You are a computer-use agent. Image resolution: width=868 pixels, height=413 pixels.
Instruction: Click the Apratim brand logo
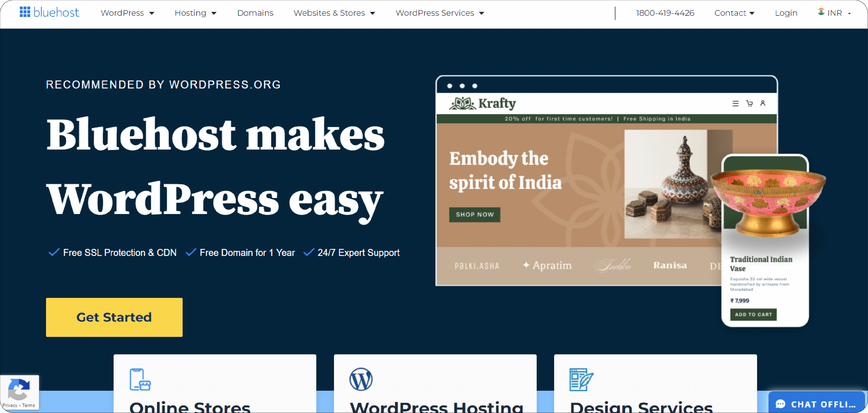coord(547,265)
